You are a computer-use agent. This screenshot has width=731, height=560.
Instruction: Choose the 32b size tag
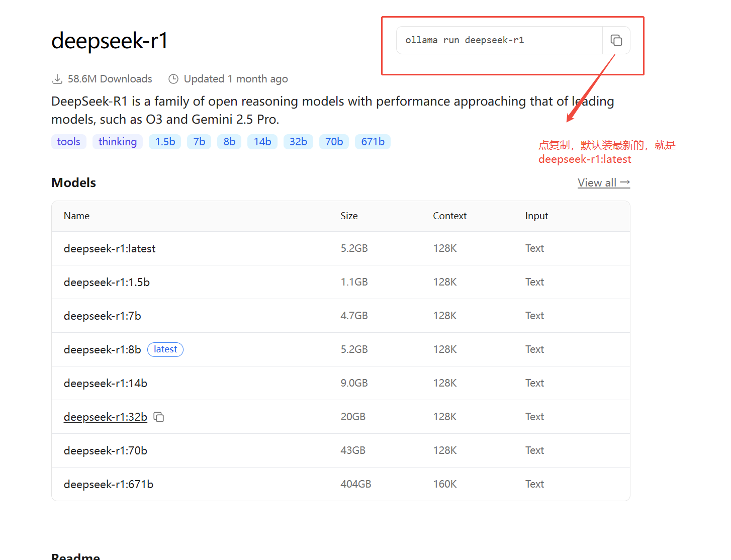tap(298, 142)
